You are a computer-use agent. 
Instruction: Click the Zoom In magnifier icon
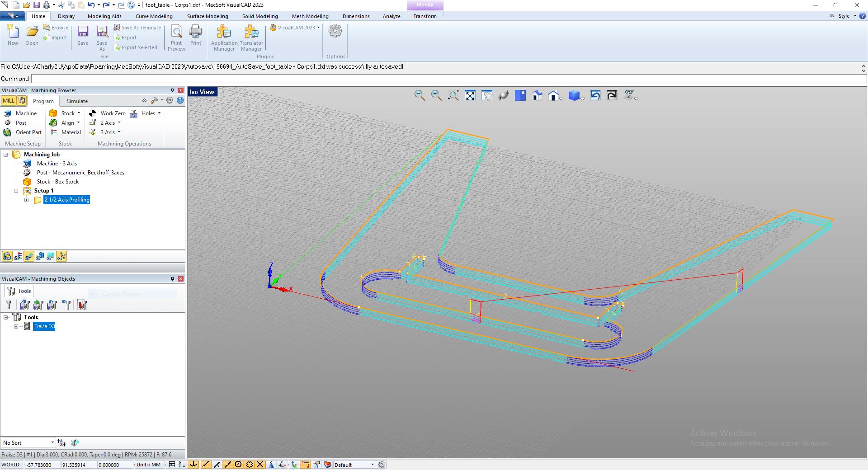[x=436, y=95]
